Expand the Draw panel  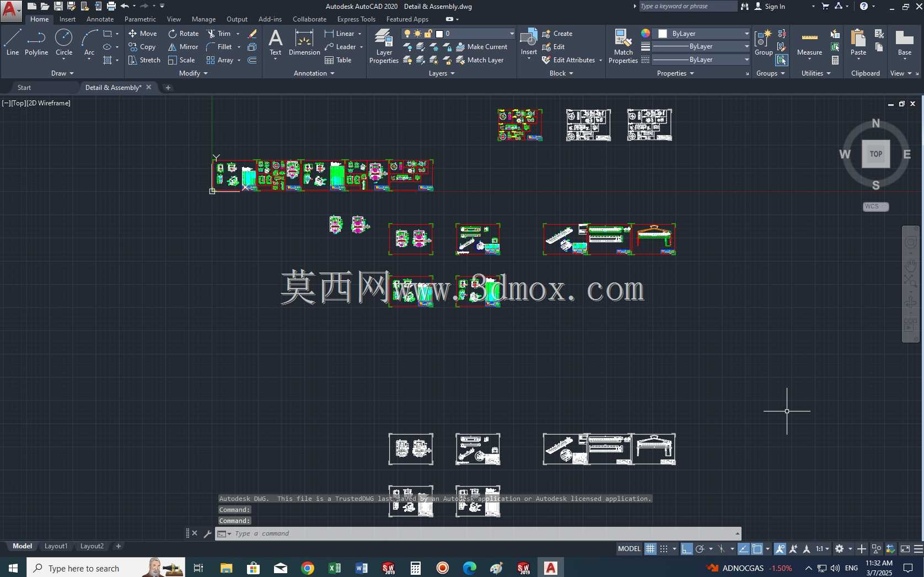pos(62,73)
